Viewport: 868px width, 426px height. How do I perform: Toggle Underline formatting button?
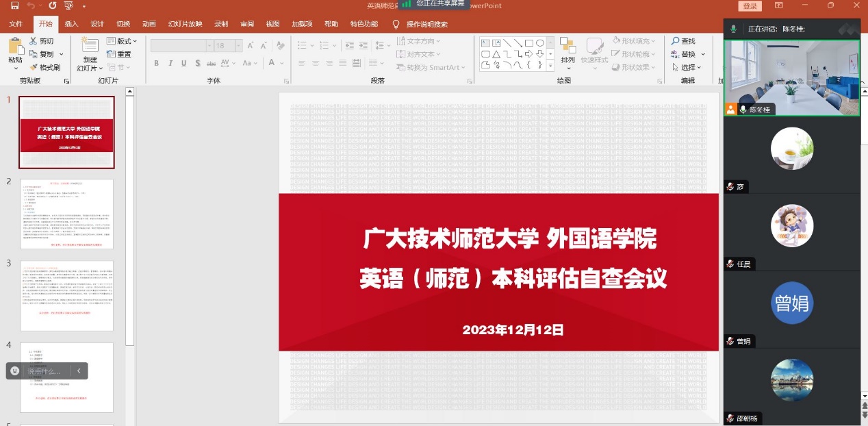pyautogui.click(x=183, y=63)
